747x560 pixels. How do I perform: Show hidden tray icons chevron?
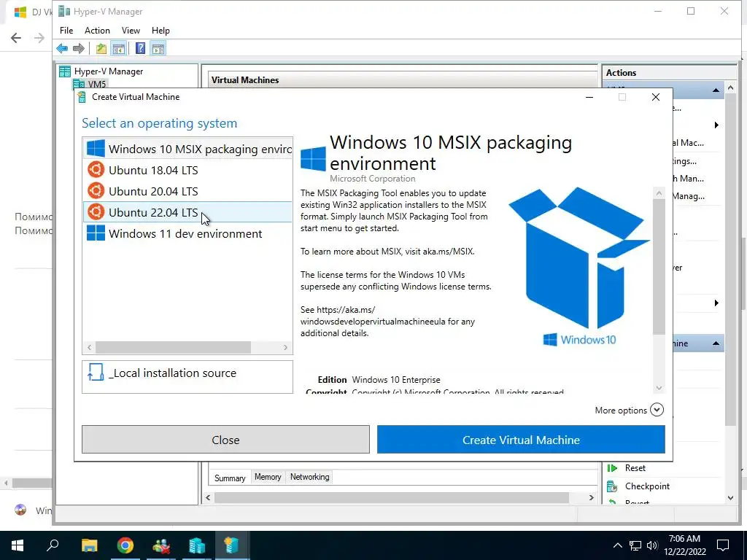click(617, 545)
